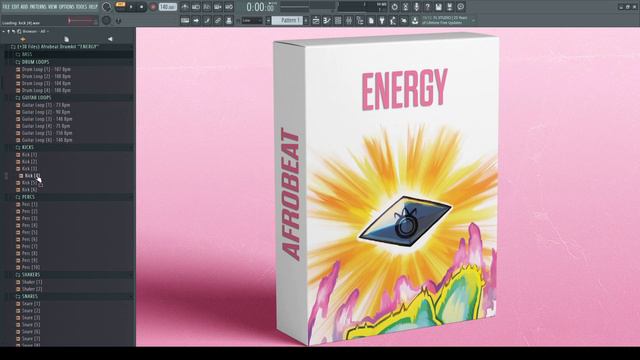Open the Channel rack icon
640x360 pixels.
(x=338, y=20)
